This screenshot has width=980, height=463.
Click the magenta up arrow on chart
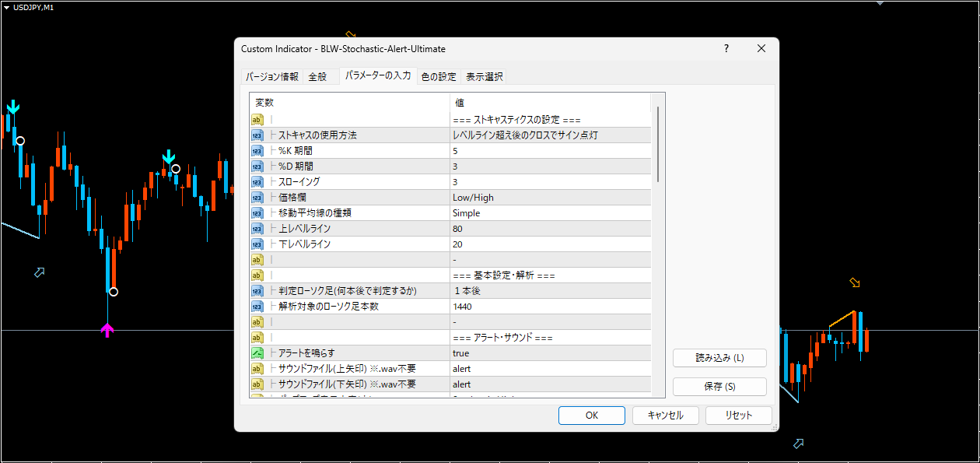[107, 330]
